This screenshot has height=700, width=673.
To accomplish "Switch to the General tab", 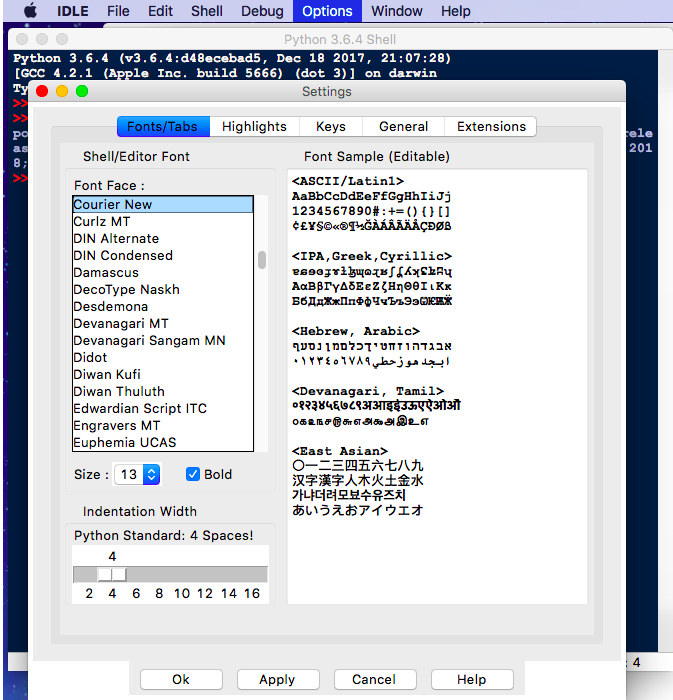I will pyautogui.click(x=403, y=127).
